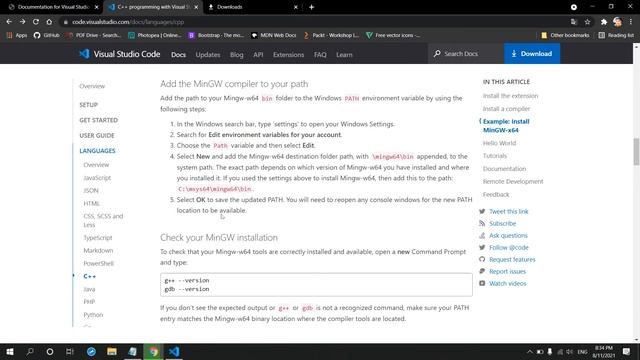Reload the page
Viewport: 640px width, 360px height.
click(36, 22)
